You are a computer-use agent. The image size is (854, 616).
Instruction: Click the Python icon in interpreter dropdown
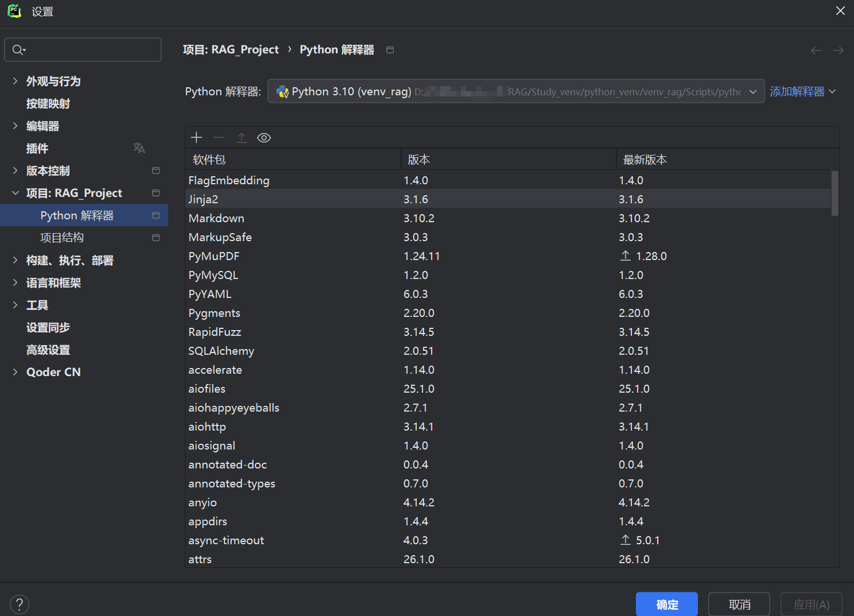[282, 91]
